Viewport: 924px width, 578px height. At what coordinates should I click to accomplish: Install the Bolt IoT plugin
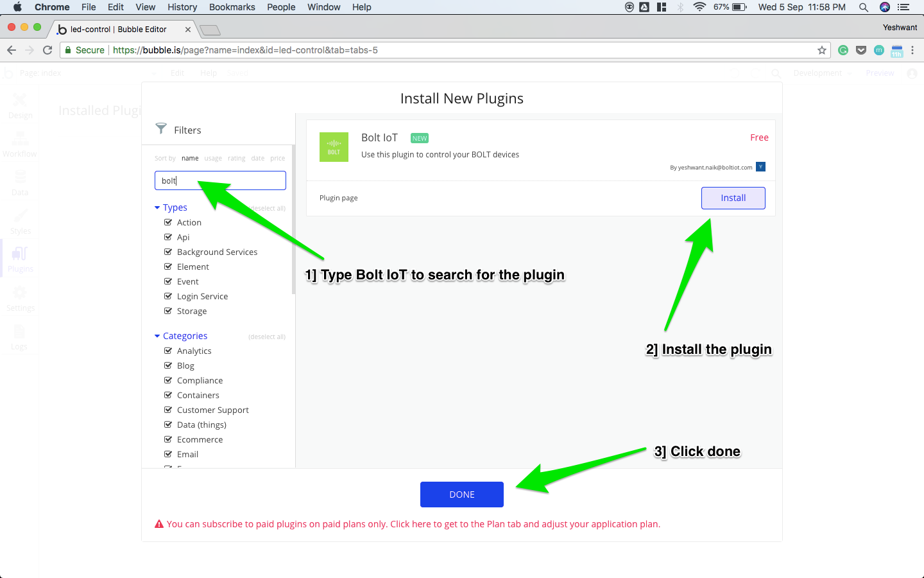(x=733, y=198)
